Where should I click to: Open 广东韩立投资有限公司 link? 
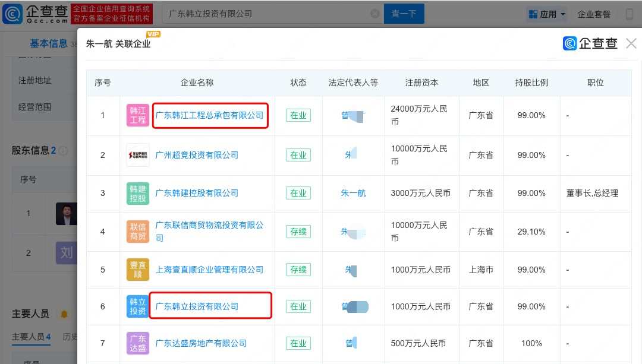(197, 306)
